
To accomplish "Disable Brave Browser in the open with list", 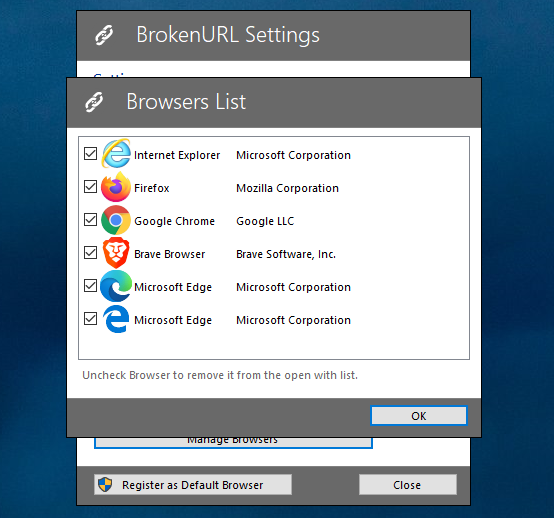I will click(x=90, y=253).
